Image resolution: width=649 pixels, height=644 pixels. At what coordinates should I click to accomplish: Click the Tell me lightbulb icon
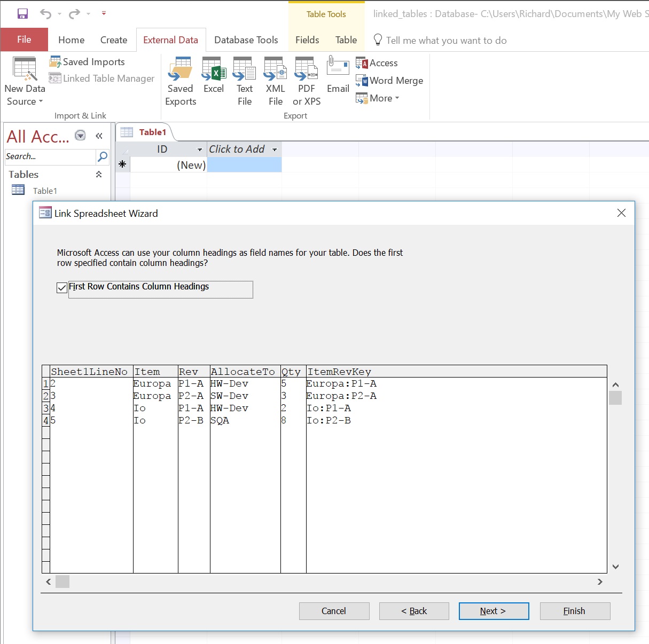378,40
